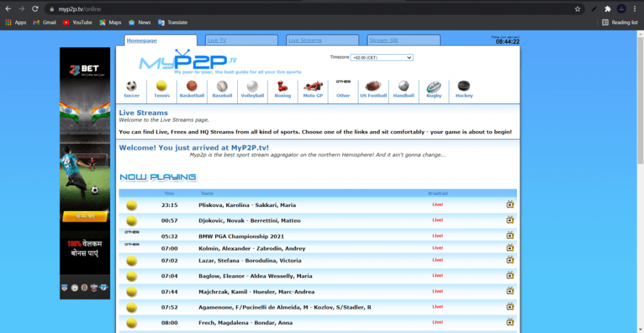Image resolution: width=644 pixels, height=333 pixels.
Task: Click the Live Streams section heading
Action: (x=143, y=113)
